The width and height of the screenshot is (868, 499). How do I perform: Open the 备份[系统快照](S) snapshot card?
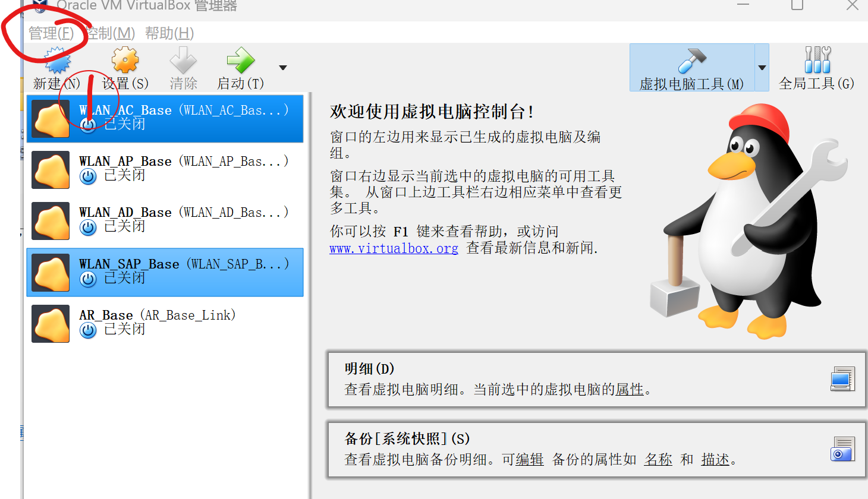[x=596, y=450]
